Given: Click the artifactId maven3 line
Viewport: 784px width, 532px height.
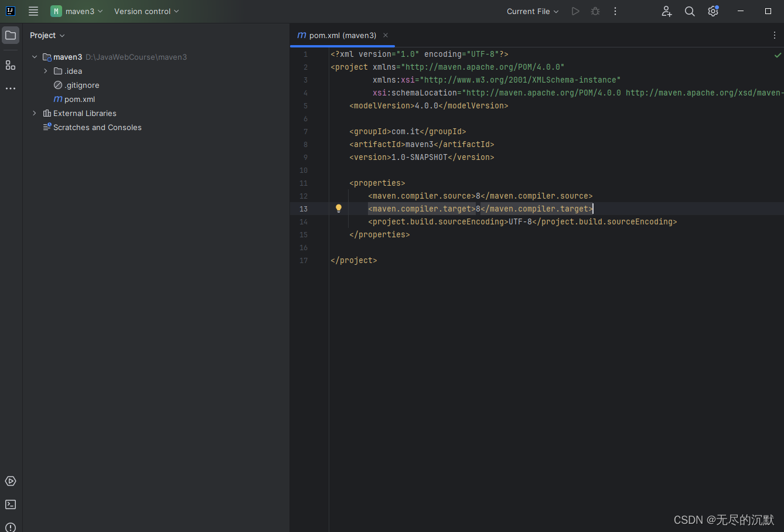Looking at the screenshot, I should point(422,144).
